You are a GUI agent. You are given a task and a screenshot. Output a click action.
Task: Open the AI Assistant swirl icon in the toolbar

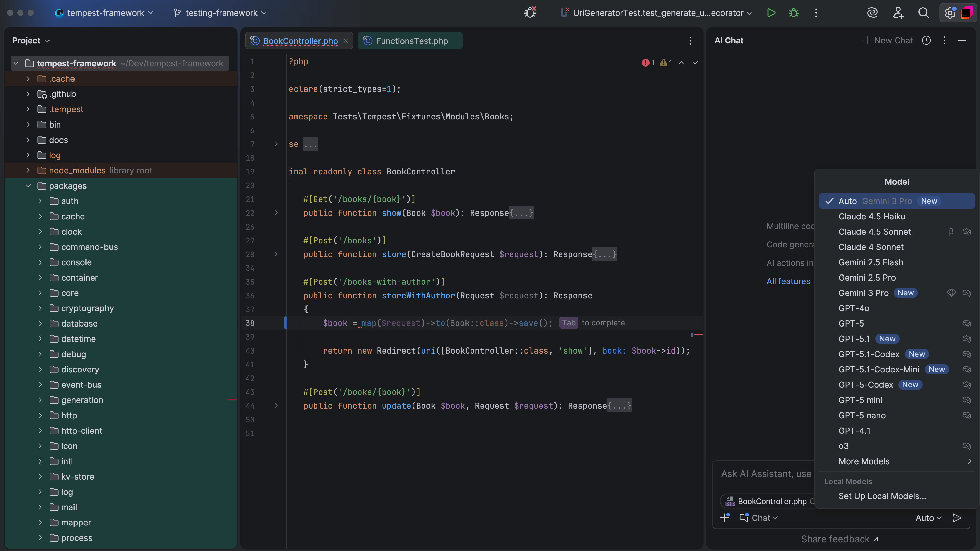click(x=872, y=12)
